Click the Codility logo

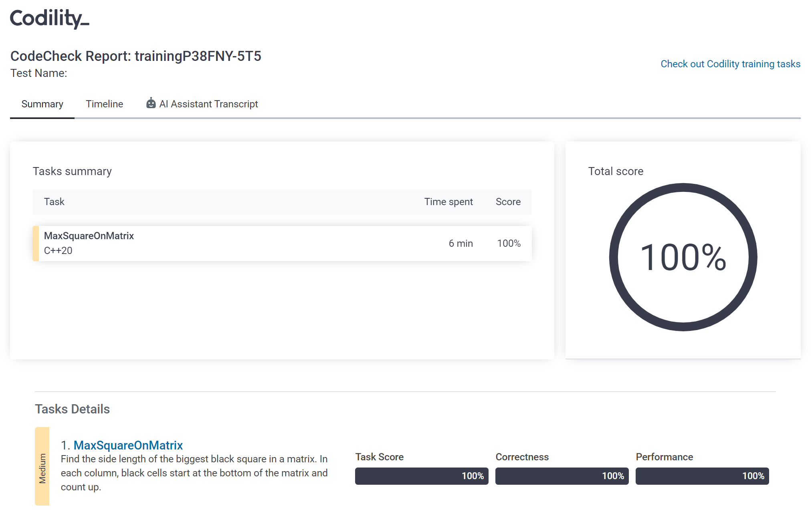49,18
